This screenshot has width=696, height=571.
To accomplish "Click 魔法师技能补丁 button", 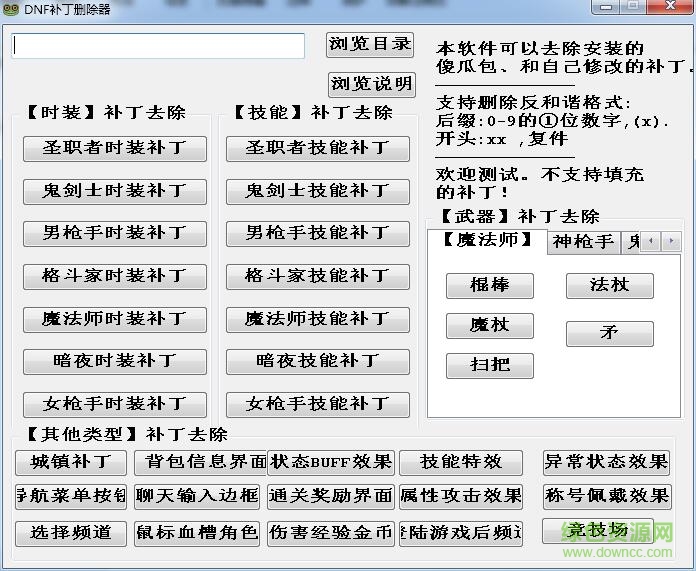I will tap(318, 320).
